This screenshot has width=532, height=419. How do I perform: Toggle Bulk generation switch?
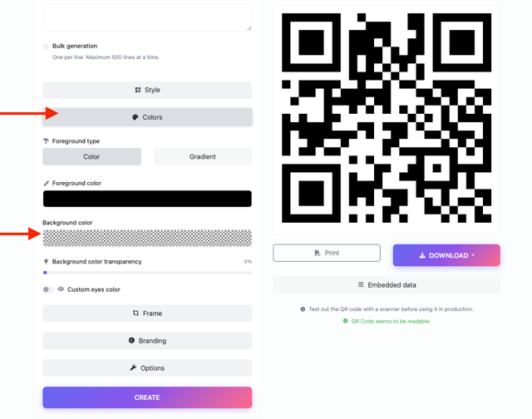pyautogui.click(x=47, y=47)
